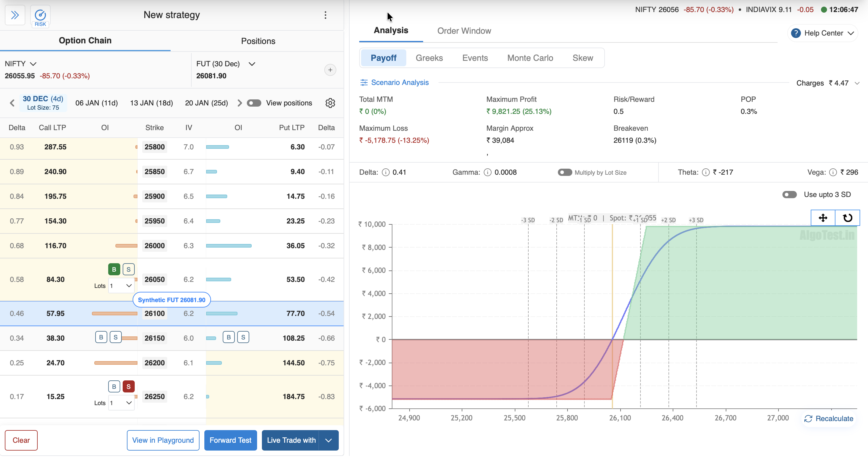Select the 06 JAN expiry date
Image resolution: width=868 pixels, height=459 pixels.
click(96, 103)
